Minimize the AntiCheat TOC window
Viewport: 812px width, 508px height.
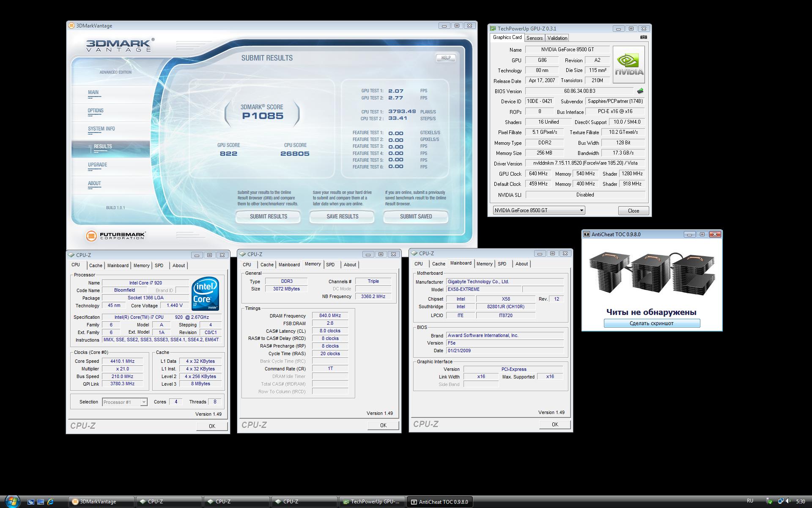point(689,234)
